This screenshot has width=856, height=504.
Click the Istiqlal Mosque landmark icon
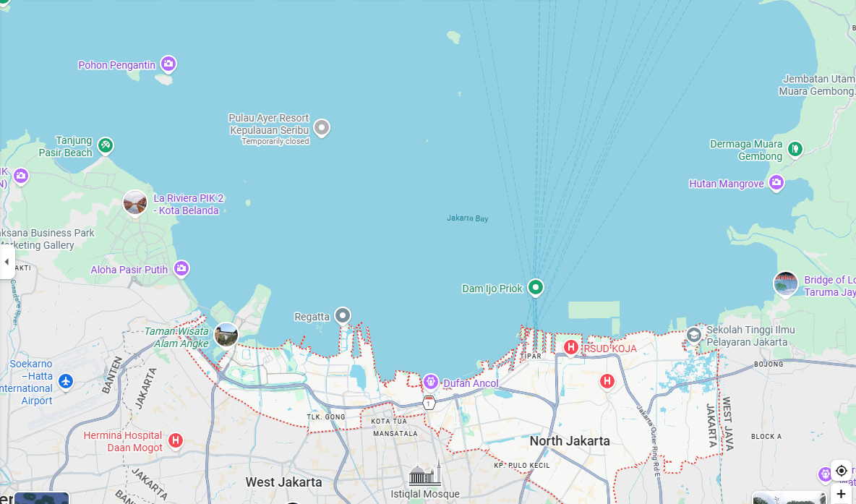[424, 472]
